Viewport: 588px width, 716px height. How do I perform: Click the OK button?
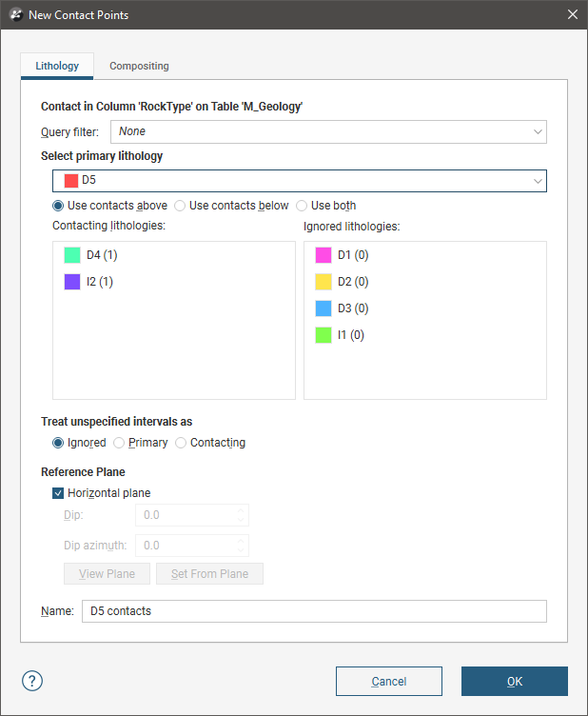click(x=514, y=681)
